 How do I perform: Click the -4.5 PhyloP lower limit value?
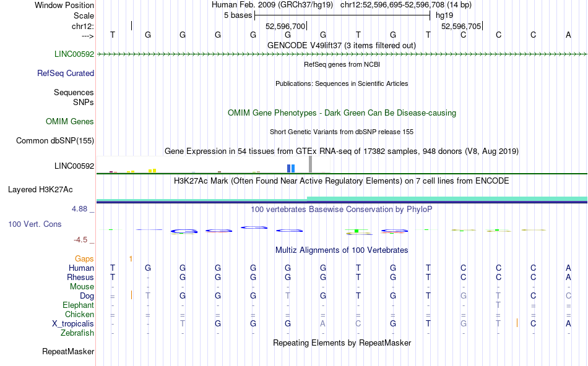(80, 240)
